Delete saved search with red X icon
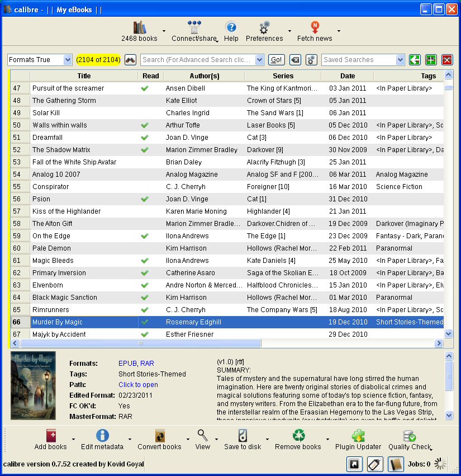 [x=447, y=60]
